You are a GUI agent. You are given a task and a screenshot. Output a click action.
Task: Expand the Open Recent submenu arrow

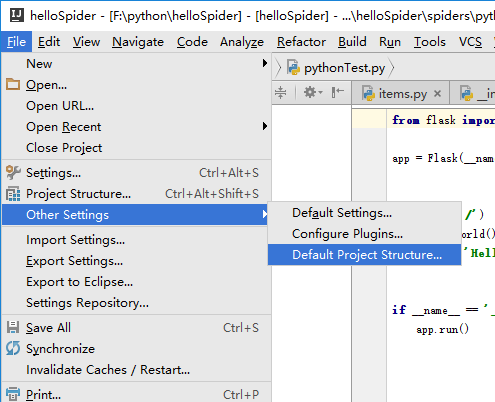(x=265, y=126)
